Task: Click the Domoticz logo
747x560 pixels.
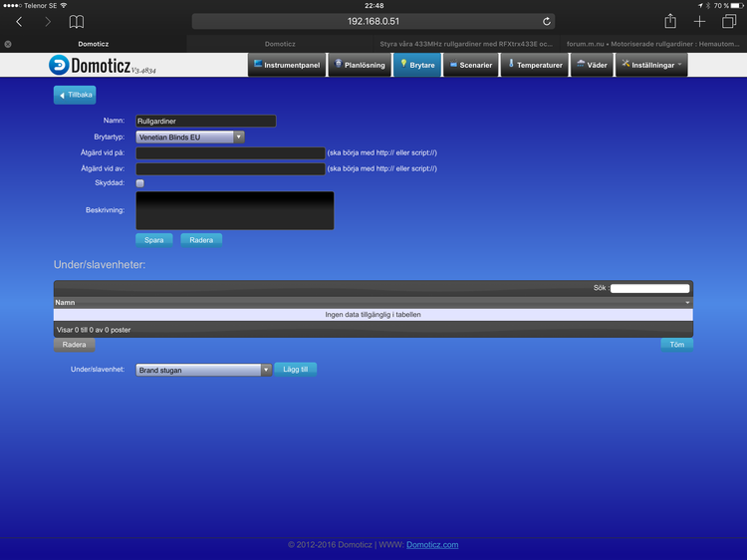Action: click(103, 65)
